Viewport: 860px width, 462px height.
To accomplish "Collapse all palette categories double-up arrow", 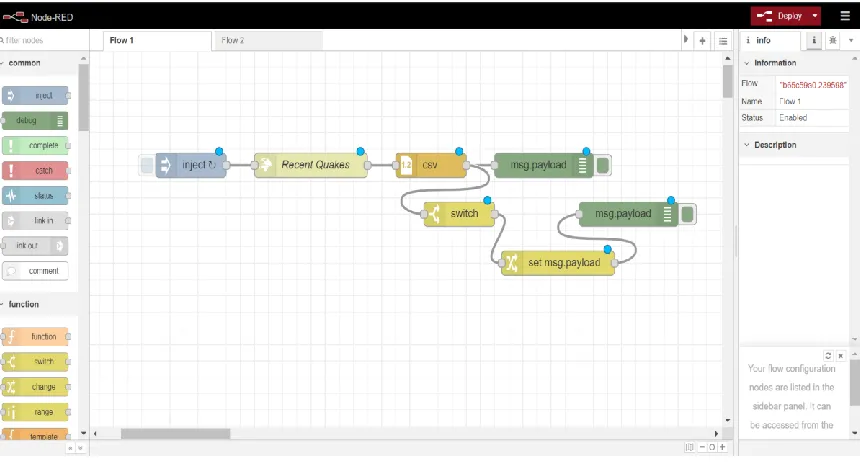I will pyautogui.click(x=70, y=448).
